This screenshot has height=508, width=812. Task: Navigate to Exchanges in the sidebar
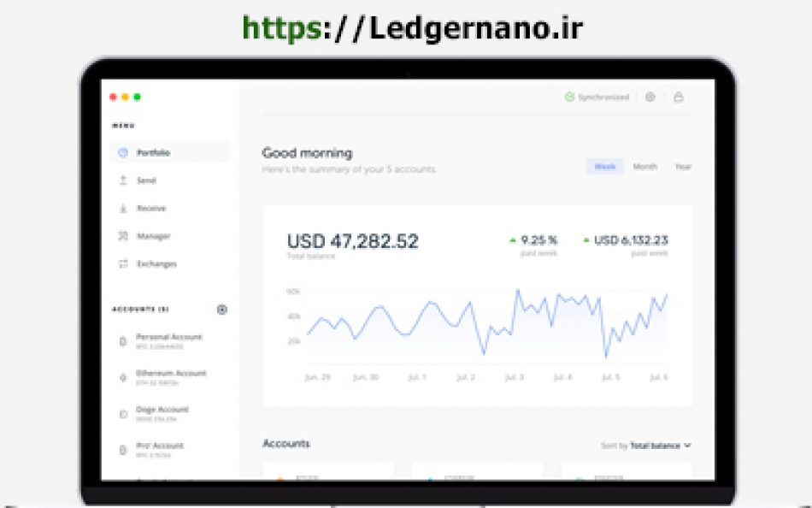148,264
